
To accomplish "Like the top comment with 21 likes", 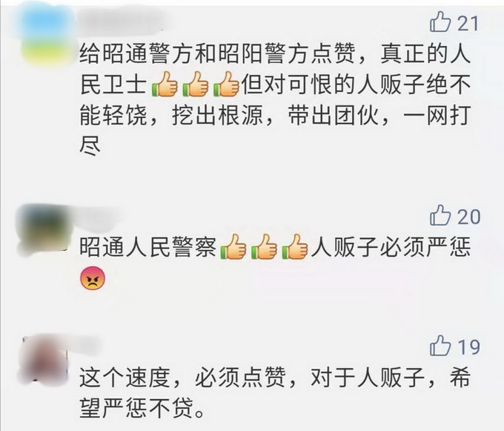I will [x=440, y=22].
